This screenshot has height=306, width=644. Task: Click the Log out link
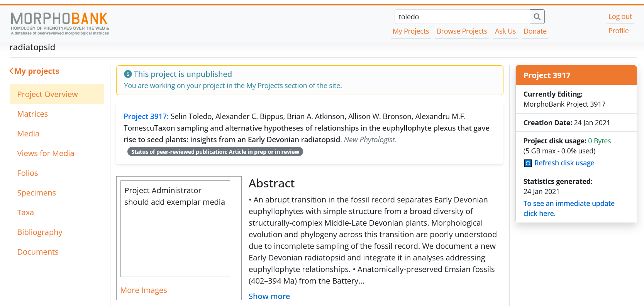point(620,17)
